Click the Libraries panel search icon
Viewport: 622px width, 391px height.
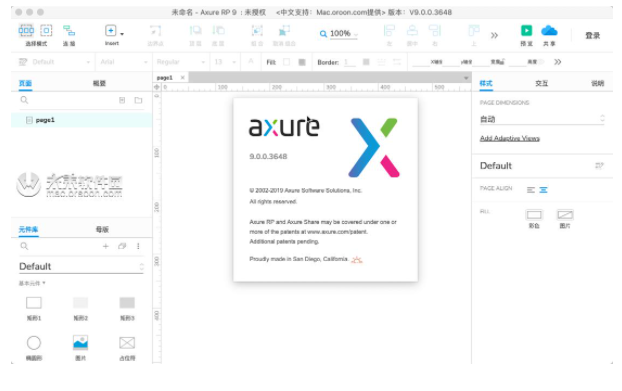pos(24,246)
